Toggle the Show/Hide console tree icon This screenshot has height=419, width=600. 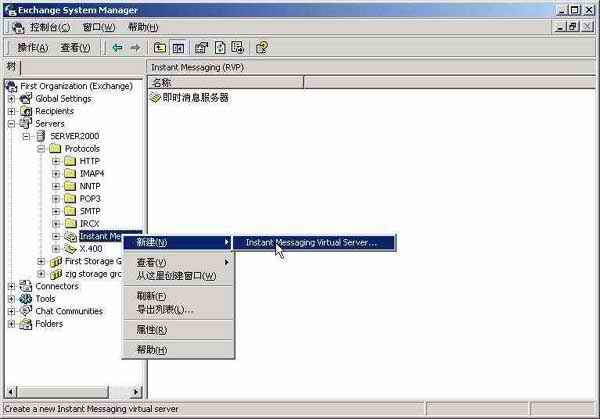click(178, 48)
